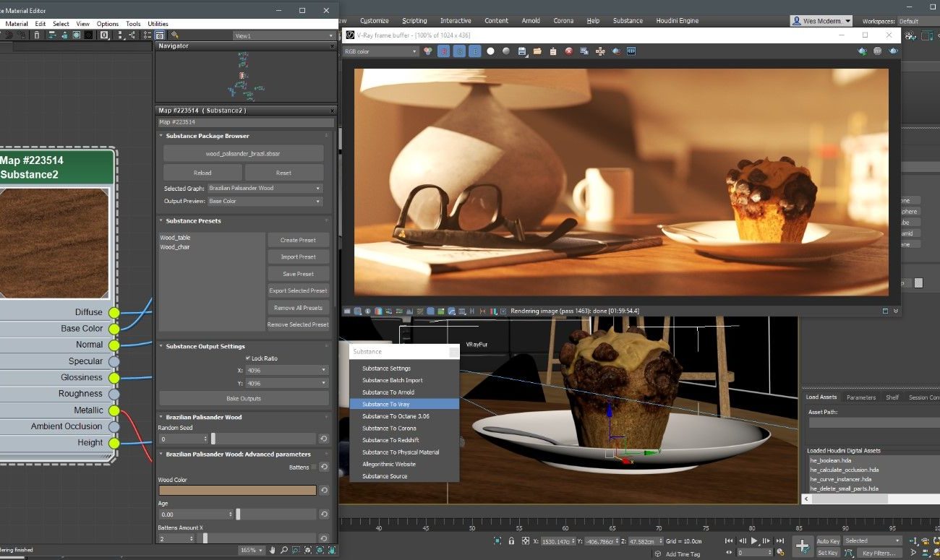Click the Create Preset button

298,240
